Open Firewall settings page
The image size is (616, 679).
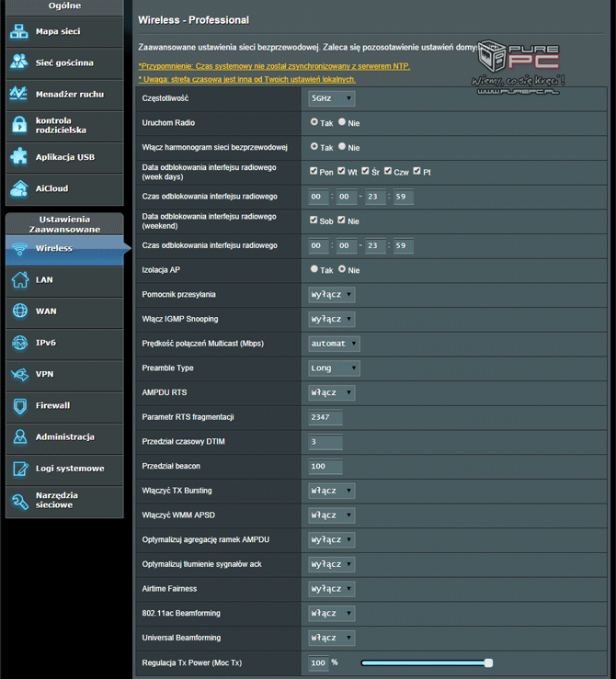pos(64,406)
